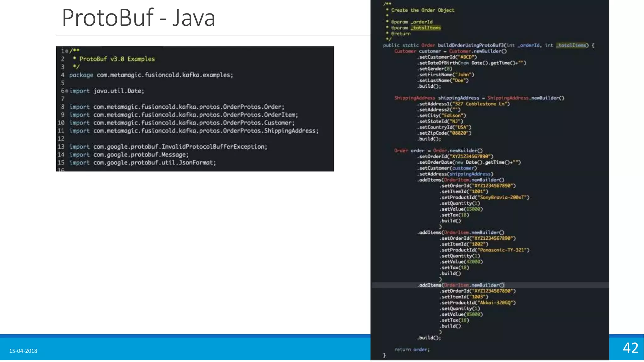Viewport: 644px width, 362px height.
Task: Click the .setAddress2("") call
Action: (x=439, y=110)
